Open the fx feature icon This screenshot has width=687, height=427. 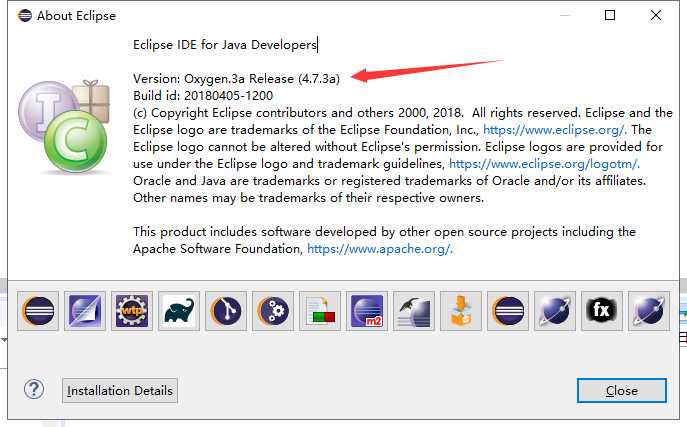602,311
